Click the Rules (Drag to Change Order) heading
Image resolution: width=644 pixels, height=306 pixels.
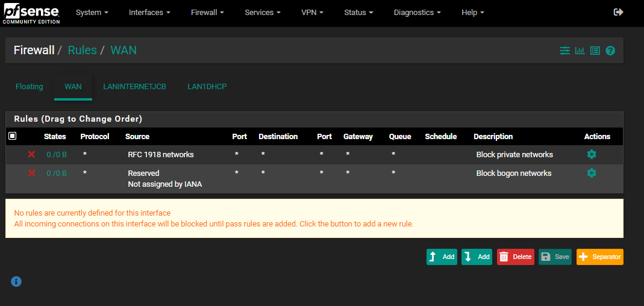pyautogui.click(x=78, y=119)
